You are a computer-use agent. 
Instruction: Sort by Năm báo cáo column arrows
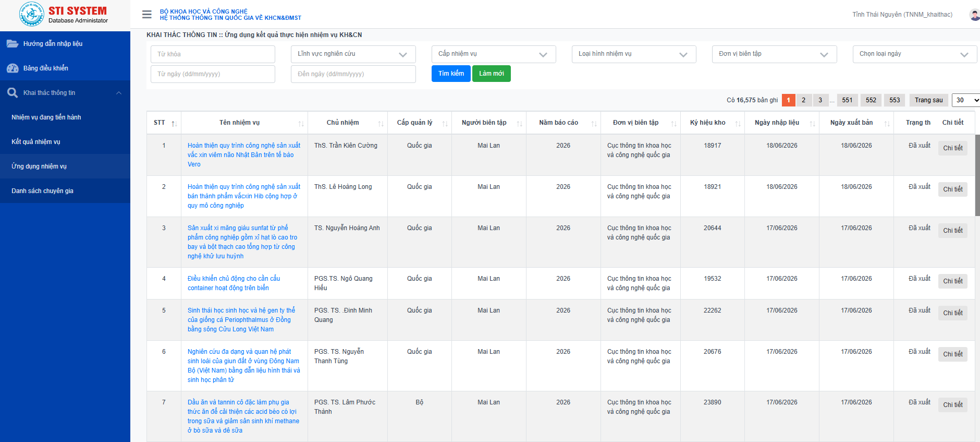pos(594,123)
